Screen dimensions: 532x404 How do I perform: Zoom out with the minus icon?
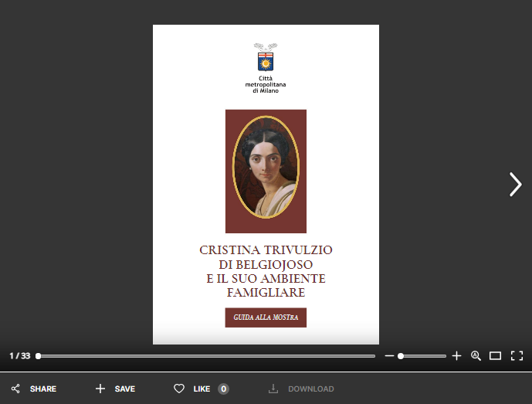point(389,356)
